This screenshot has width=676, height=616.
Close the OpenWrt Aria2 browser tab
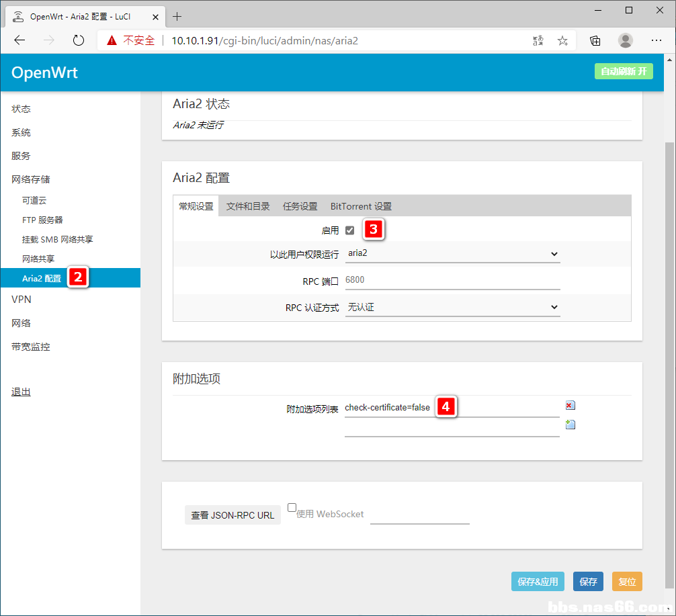click(x=156, y=17)
